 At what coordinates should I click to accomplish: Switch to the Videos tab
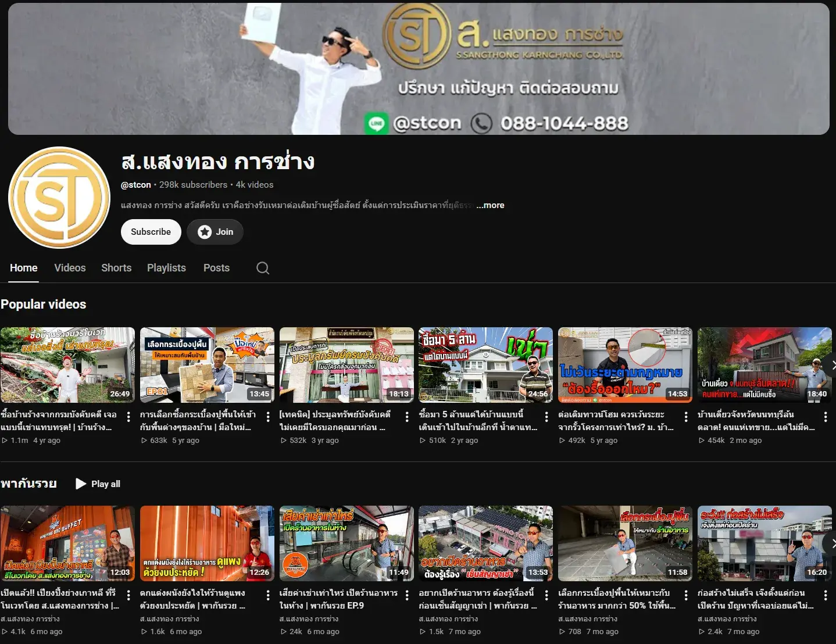tap(70, 268)
